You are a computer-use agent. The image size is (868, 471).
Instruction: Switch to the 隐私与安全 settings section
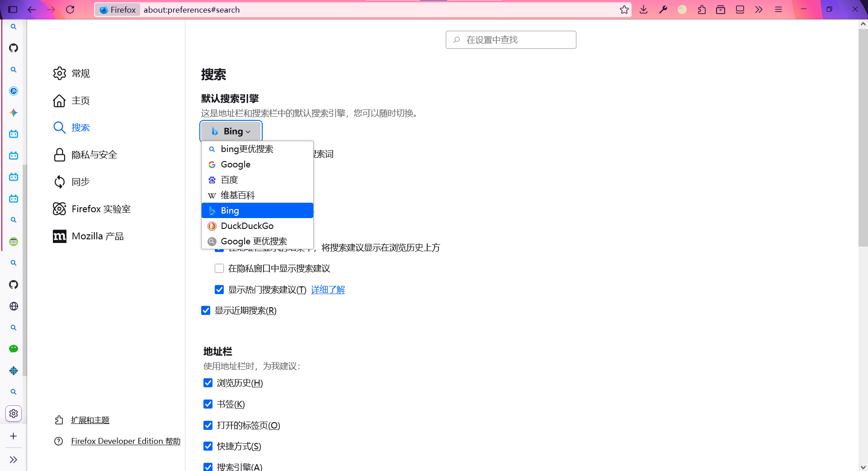95,154
